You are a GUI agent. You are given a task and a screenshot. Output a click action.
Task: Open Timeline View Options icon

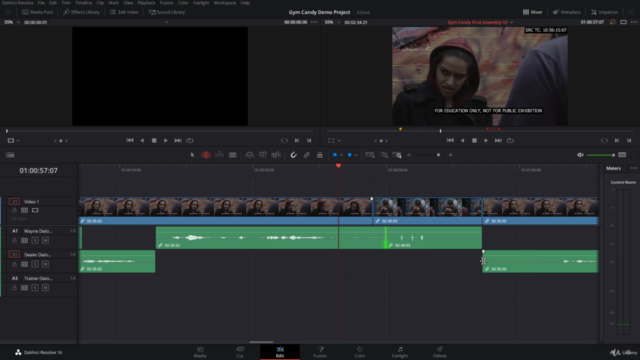[x=10, y=155]
